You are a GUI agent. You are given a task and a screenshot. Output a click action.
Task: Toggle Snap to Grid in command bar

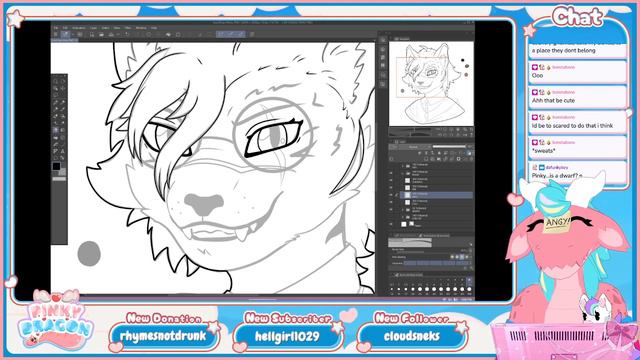241,34
